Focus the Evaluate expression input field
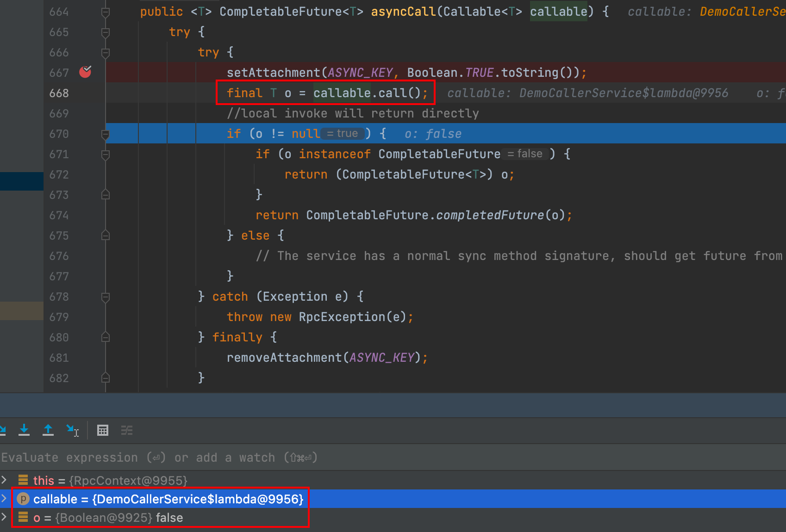The height and width of the screenshot is (532, 786). point(393,458)
